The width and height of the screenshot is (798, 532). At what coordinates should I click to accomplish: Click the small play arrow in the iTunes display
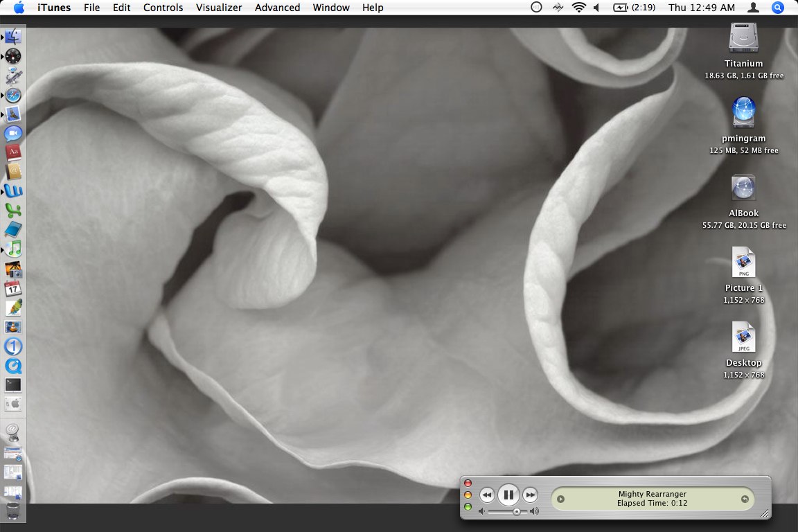point(560,499)
